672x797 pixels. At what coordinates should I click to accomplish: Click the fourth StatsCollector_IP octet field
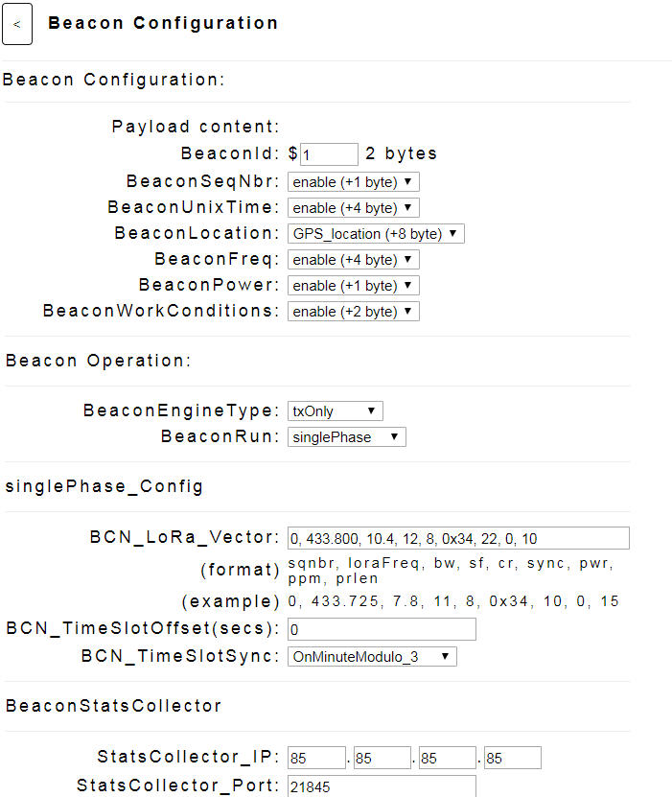coord(513,758)
